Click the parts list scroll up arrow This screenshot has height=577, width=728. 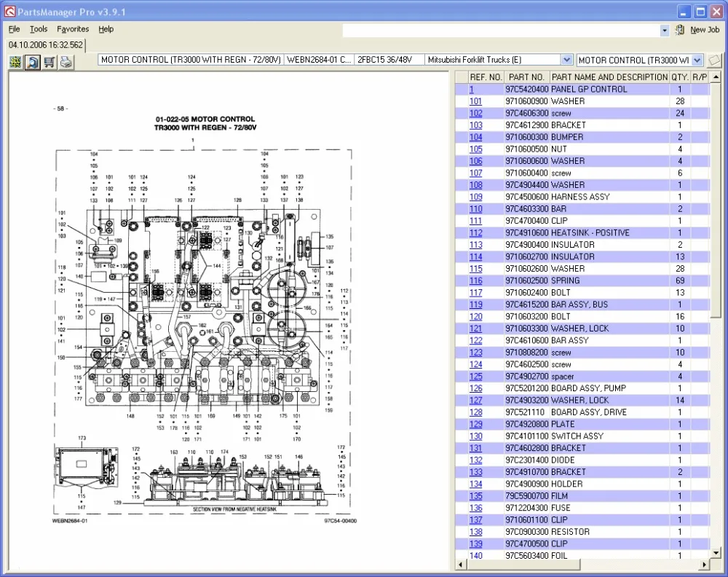tap(716, 77)
